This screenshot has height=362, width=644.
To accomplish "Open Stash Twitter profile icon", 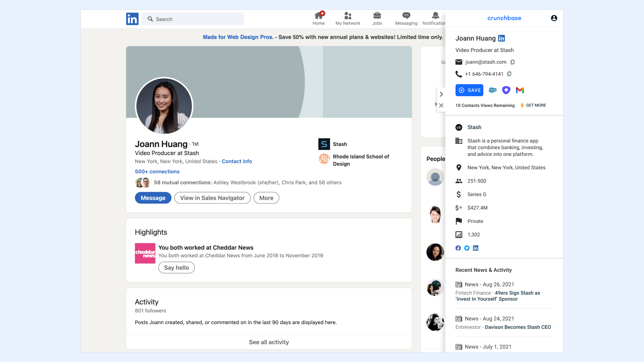I will [467, 248].
